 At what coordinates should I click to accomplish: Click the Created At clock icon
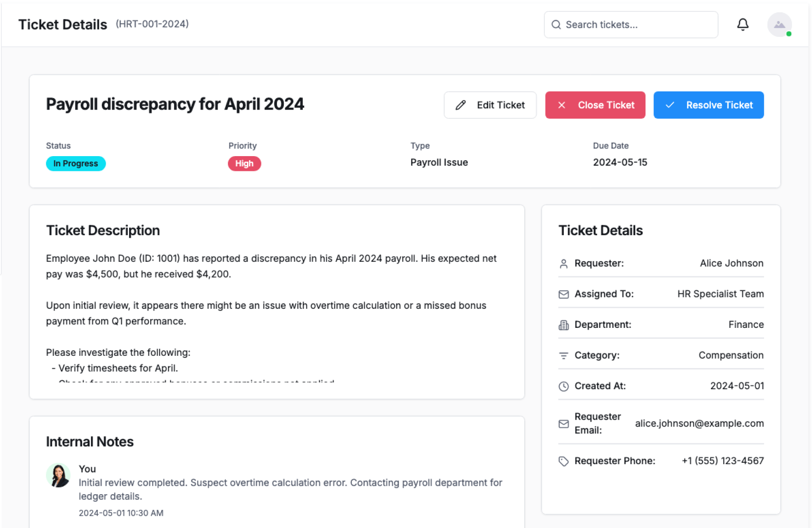[563, 386]
